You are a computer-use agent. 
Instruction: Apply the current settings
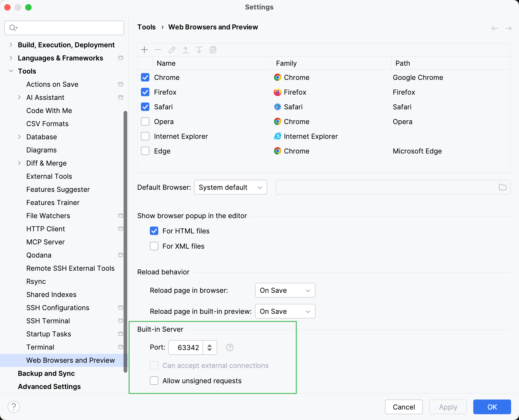(x=447, y=407)
